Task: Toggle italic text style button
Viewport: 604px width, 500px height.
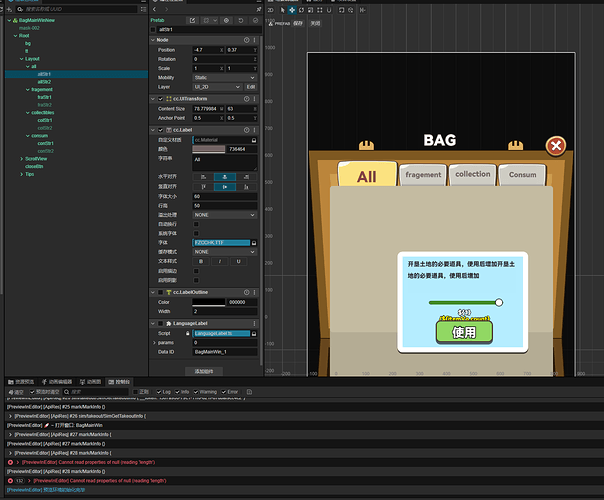Action: 220,262
